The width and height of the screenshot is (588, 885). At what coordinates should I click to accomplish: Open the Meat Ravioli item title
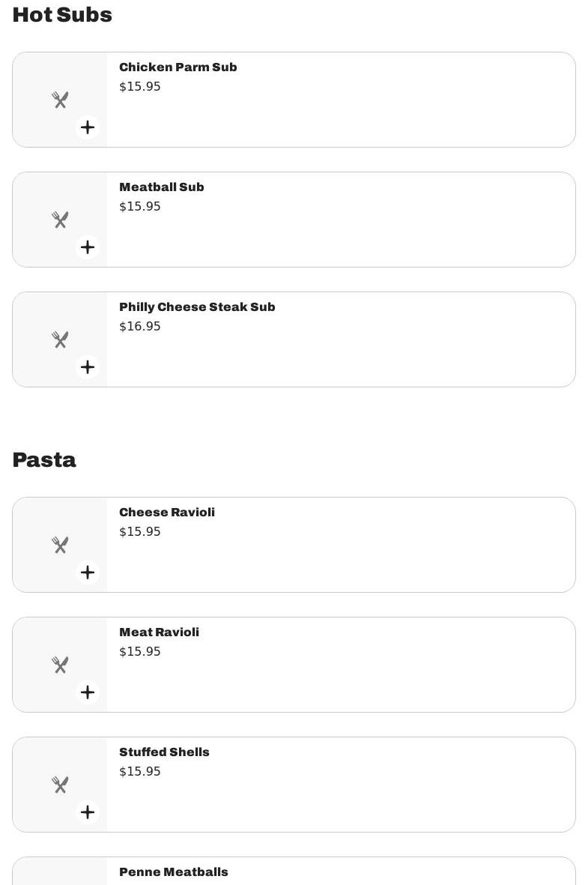159,632
